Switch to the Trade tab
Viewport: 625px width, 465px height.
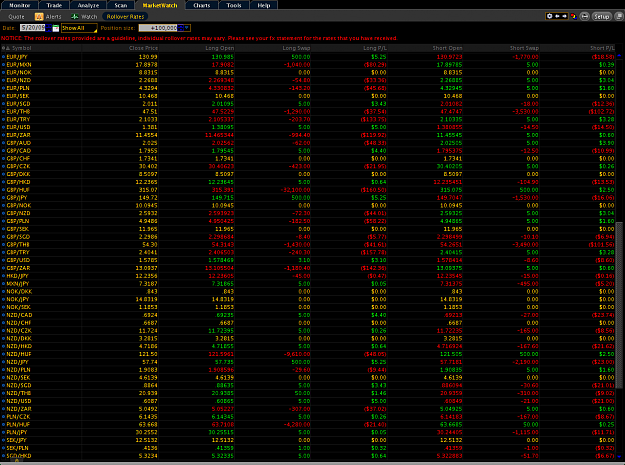[54, 5]
